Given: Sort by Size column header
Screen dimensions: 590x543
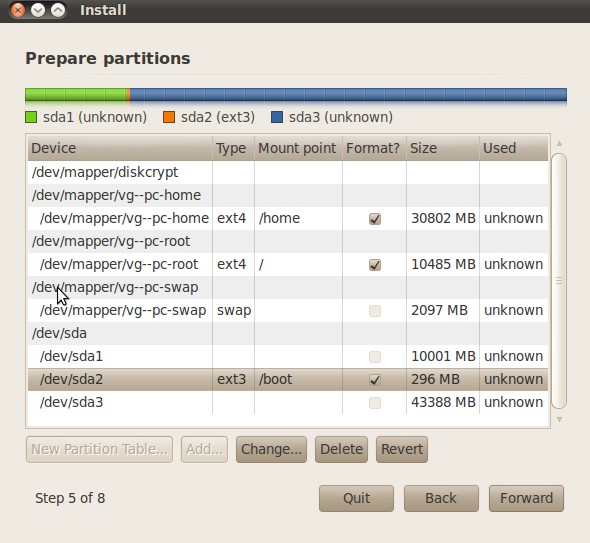Looking at the screenshot, I should coord(443,148).
